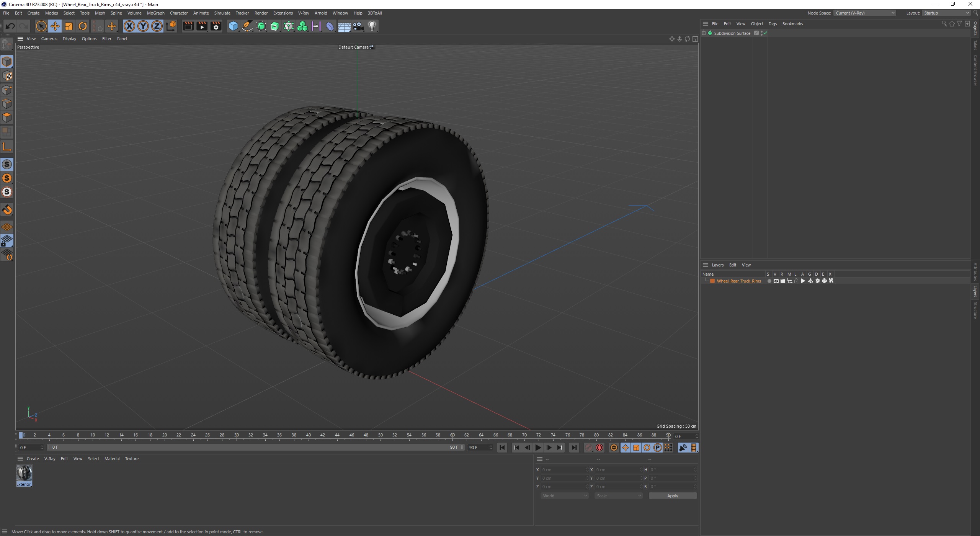Render to Picture Viewer
Image resolution: width=980 pixels, height=536 pixels.
coord(202,26)
